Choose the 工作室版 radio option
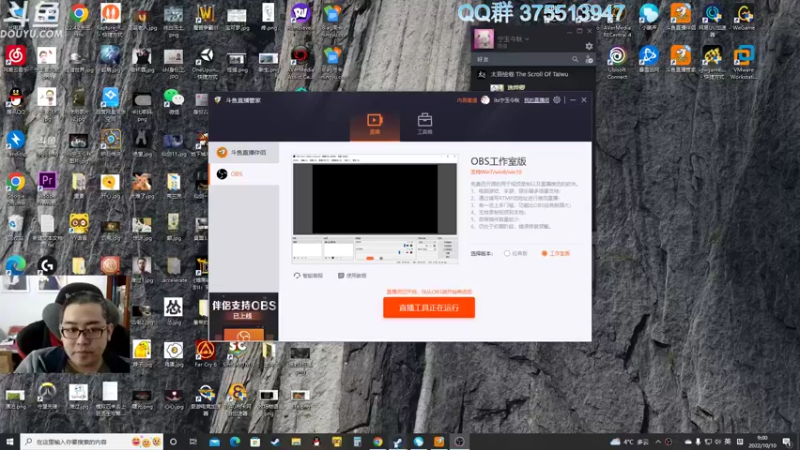Viewport: 800px width, 450px height. coord(556,254)
